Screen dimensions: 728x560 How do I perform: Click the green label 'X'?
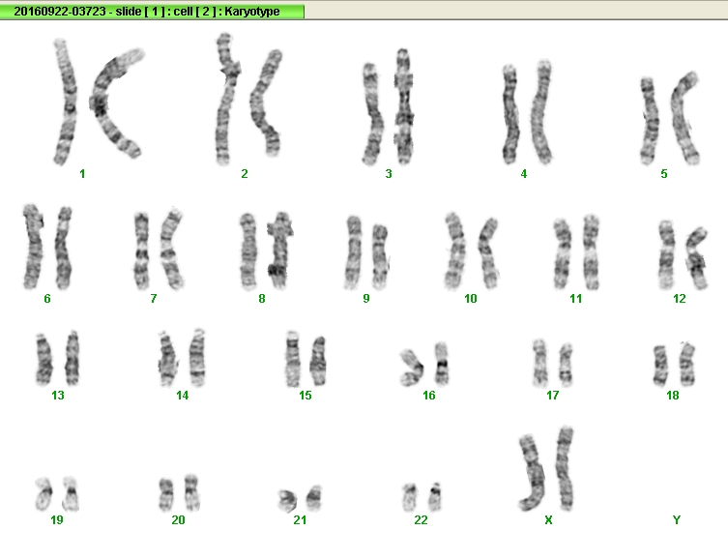pyautogui.click(x=548, y=520)
